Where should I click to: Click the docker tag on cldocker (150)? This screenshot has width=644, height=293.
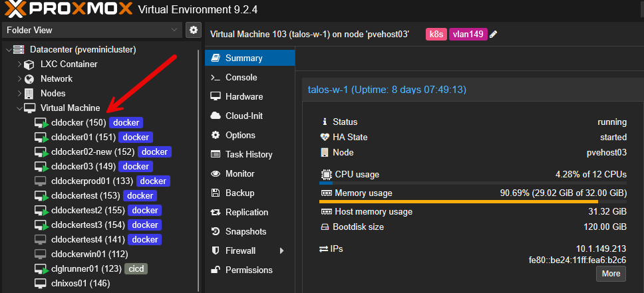click(126, 122)
